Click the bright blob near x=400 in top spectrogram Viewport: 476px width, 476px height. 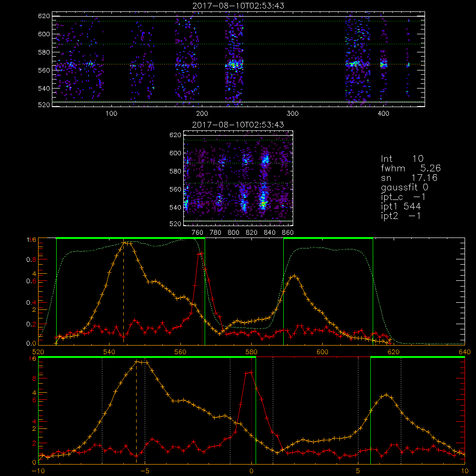(384, 64)
